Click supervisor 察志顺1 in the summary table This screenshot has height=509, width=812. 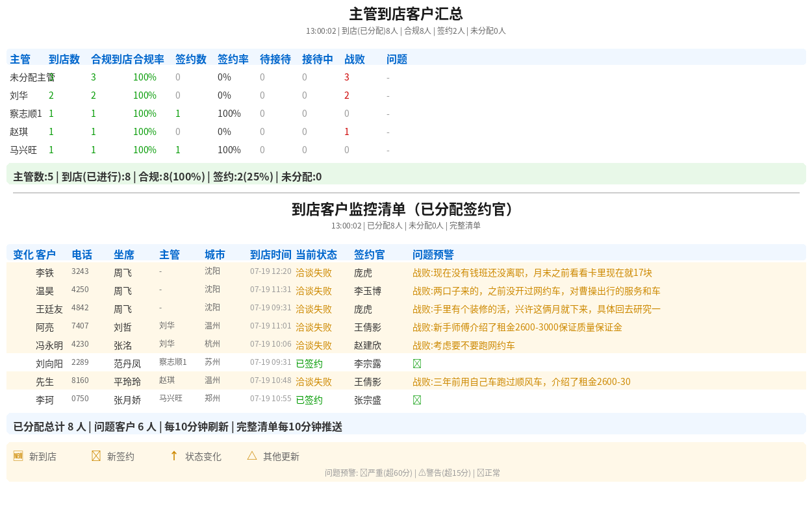(x=26, y=114)
